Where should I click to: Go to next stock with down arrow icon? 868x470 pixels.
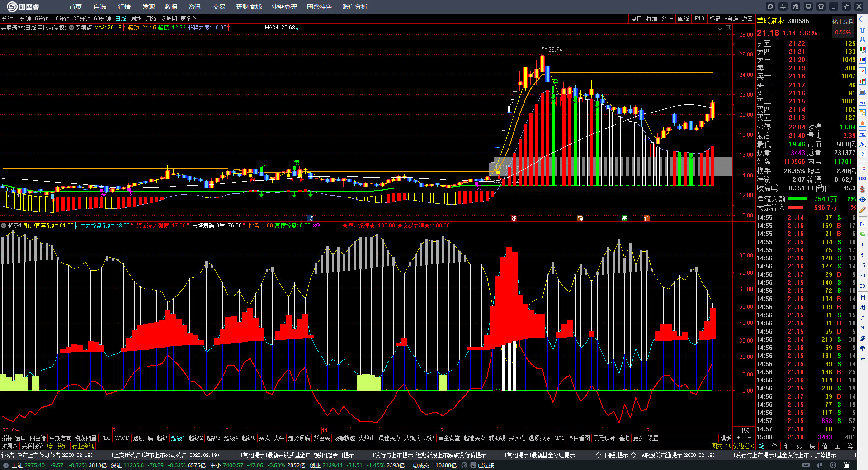863,40
